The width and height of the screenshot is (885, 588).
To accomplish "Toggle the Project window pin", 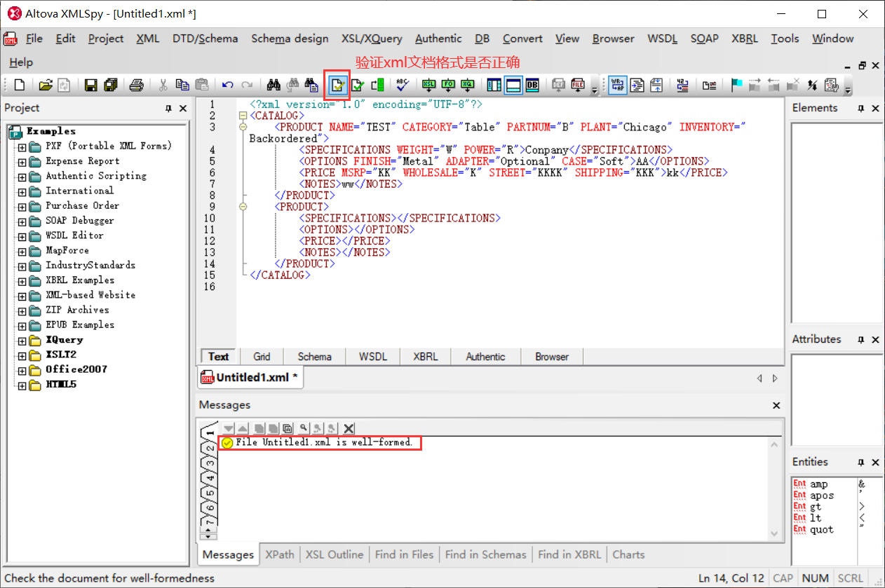I will tap(168, 108).
